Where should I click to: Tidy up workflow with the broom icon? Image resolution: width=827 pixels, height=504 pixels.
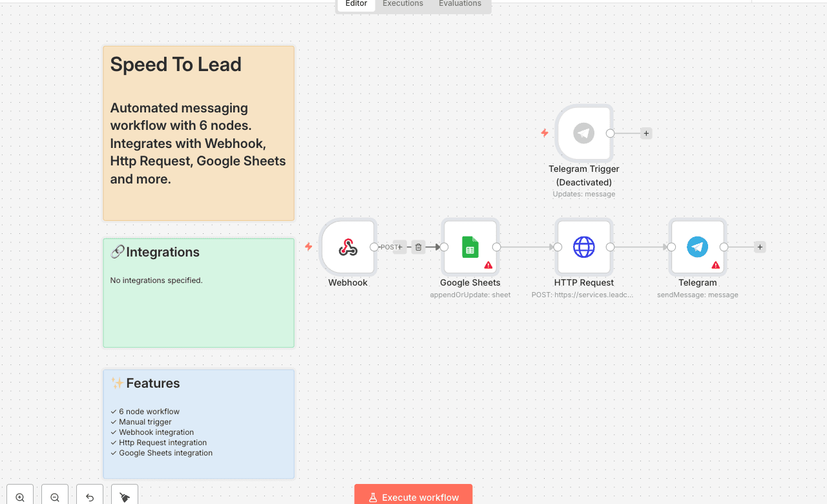point(125,497)
